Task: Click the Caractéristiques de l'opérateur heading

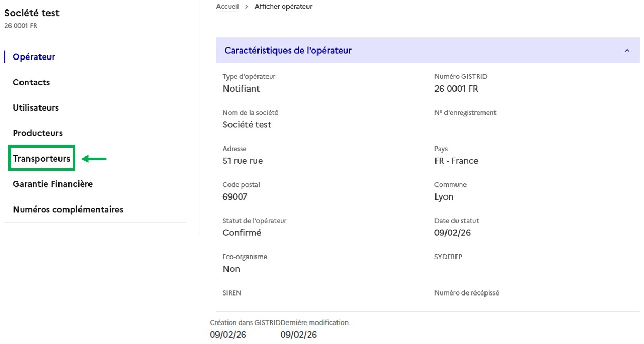Action: (x=288, y=51)
